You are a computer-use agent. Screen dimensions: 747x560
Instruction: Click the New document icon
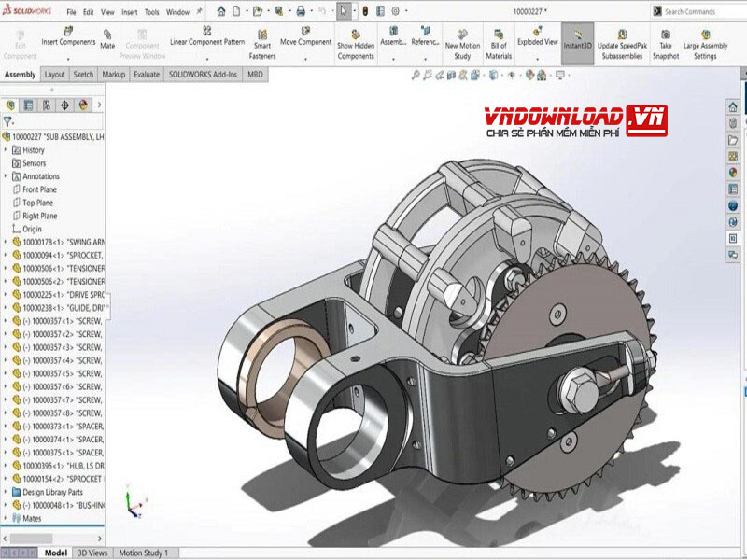(x=236, y=11)
